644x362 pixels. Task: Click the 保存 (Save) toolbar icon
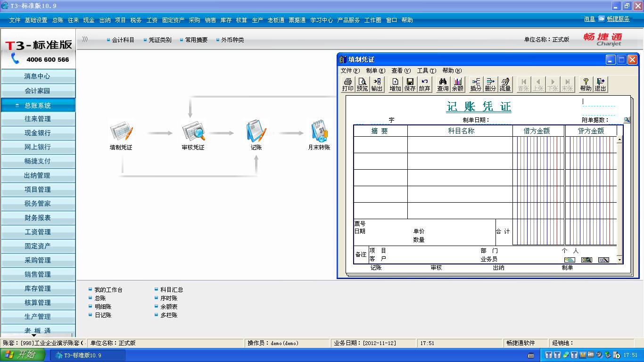tap(410, 84)
